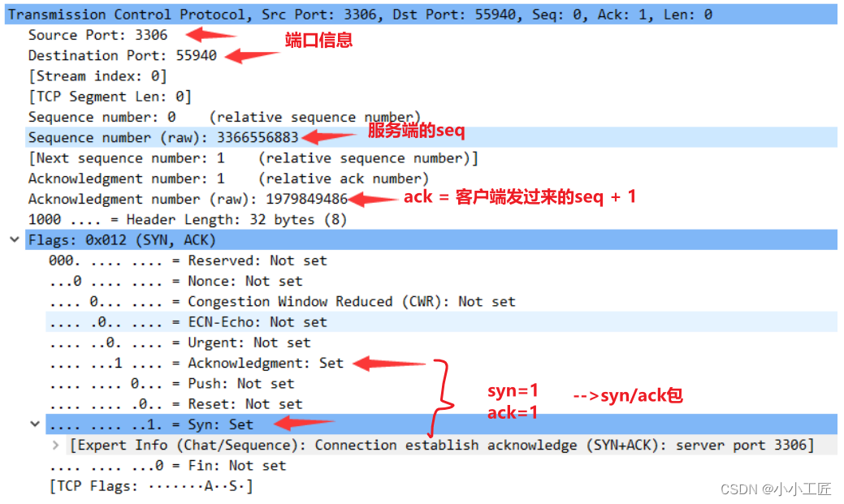Select the Source Port: 3306 row
Viewport: 844px width, 504px height.
98,35
